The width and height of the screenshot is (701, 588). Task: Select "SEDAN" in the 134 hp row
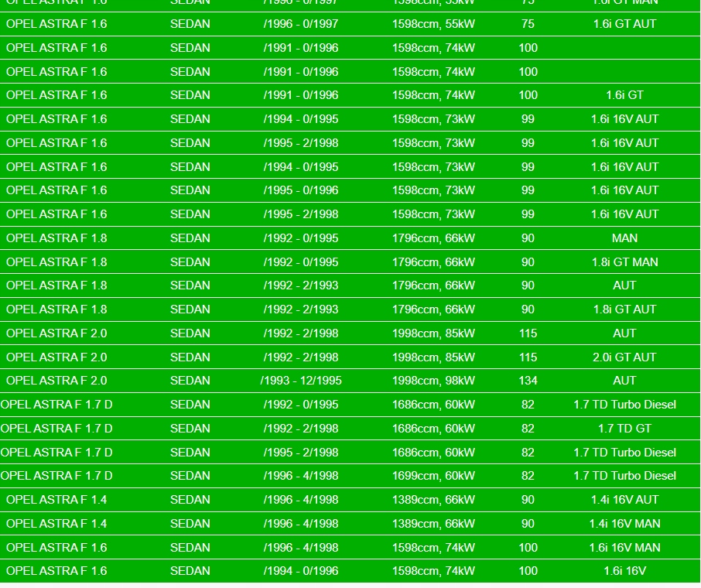tap(190, 381)
